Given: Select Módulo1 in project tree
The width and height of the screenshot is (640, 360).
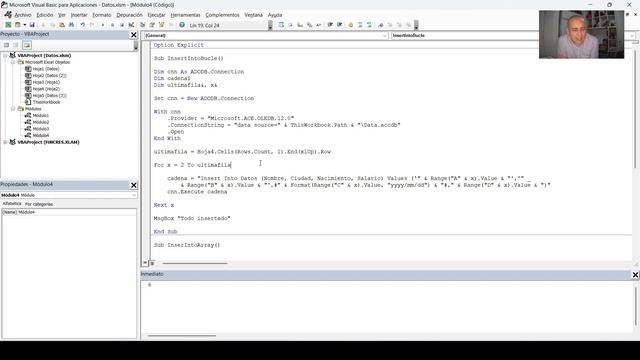Looking at the screenshot, I should pos(40,116).
